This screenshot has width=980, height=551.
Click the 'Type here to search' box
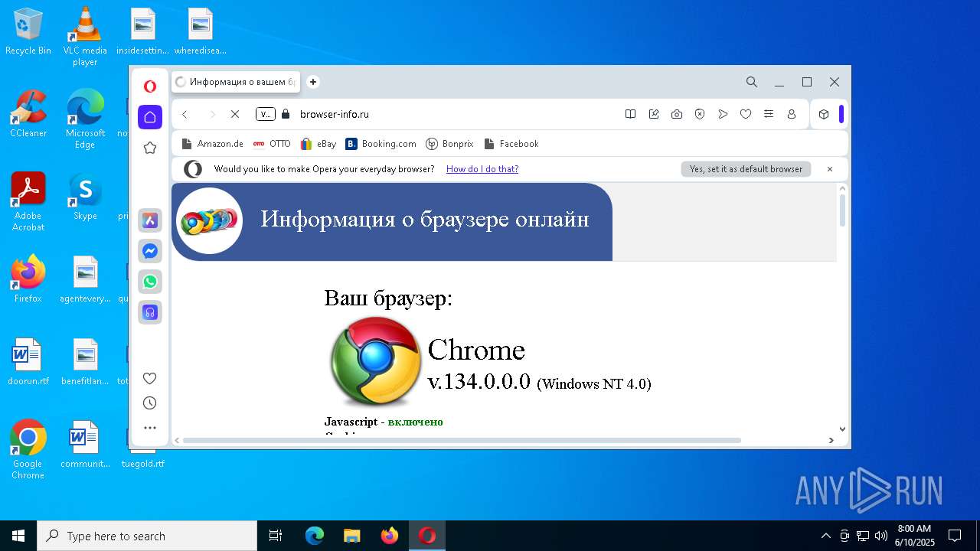point(147,536)
